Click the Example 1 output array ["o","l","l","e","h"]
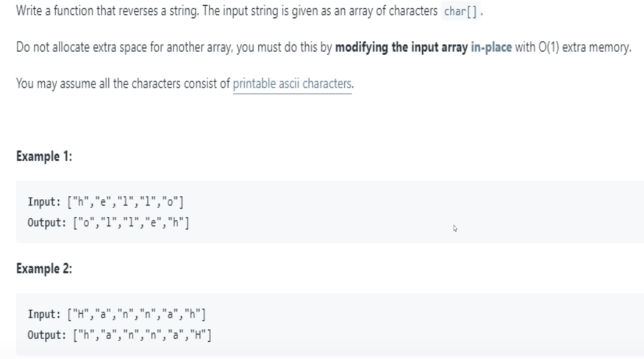Viewport: 644px width, 359px height. pyautogui.click(x=131, y=223)
